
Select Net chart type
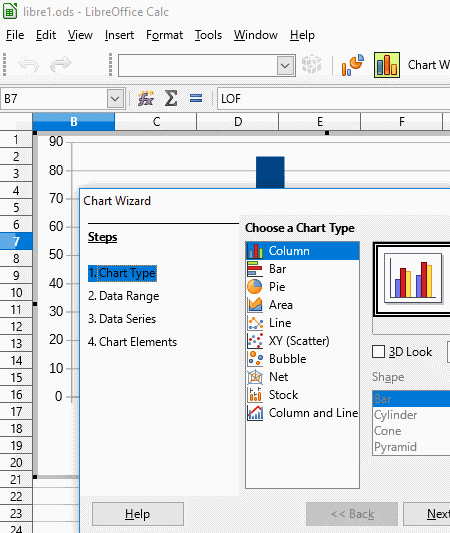tap(302, 377)
